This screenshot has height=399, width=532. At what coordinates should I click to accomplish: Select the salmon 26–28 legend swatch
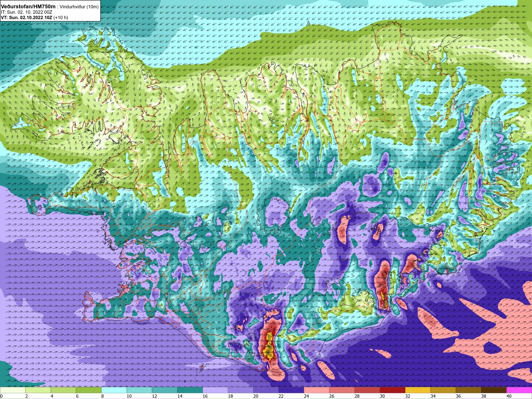click(342, 390)
